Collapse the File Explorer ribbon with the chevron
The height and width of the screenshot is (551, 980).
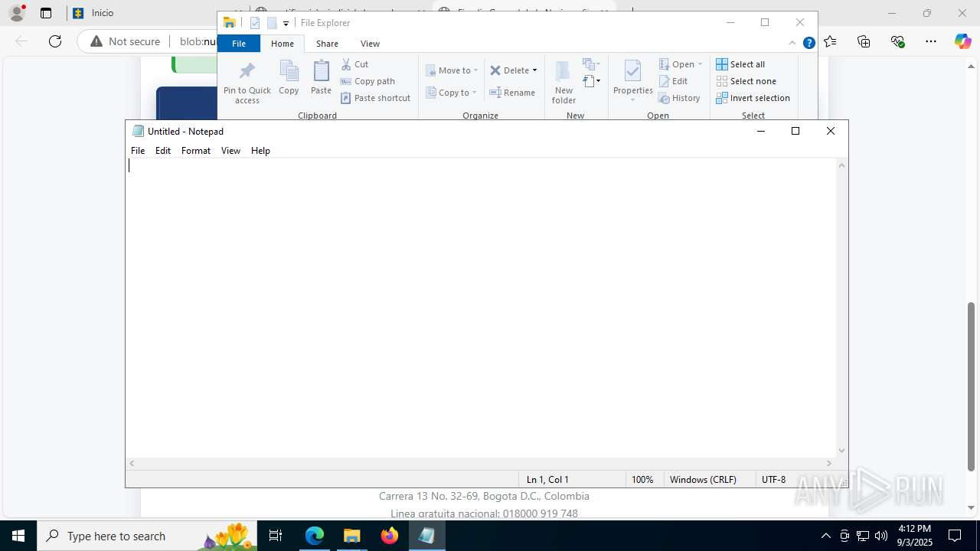tap(792, 44)
